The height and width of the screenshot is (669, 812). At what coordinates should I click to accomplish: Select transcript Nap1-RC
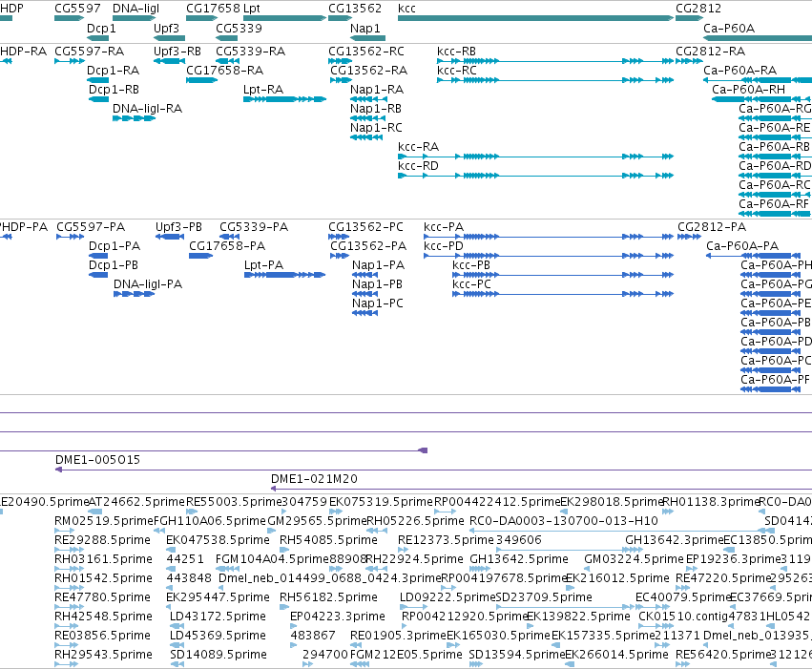coord(376,128)
